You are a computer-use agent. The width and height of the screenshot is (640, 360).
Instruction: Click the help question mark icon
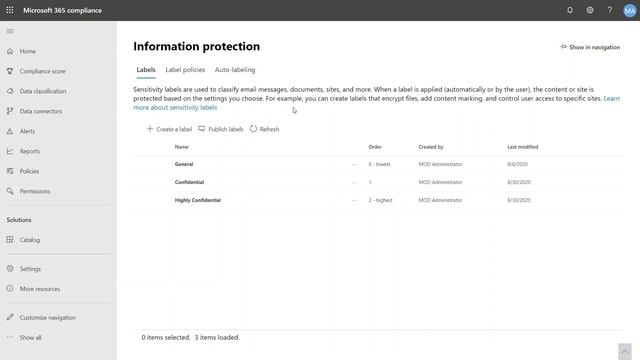(610, 10)
